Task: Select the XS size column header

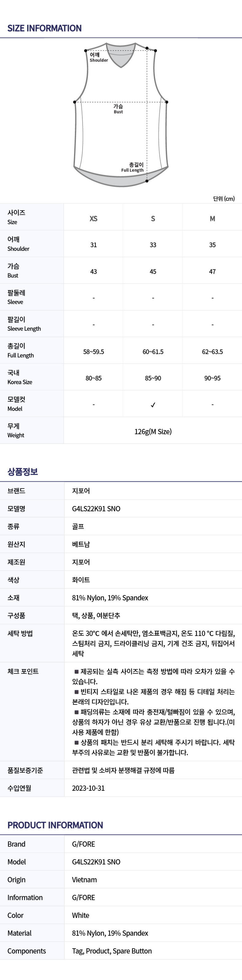Action: click(94, 218)
